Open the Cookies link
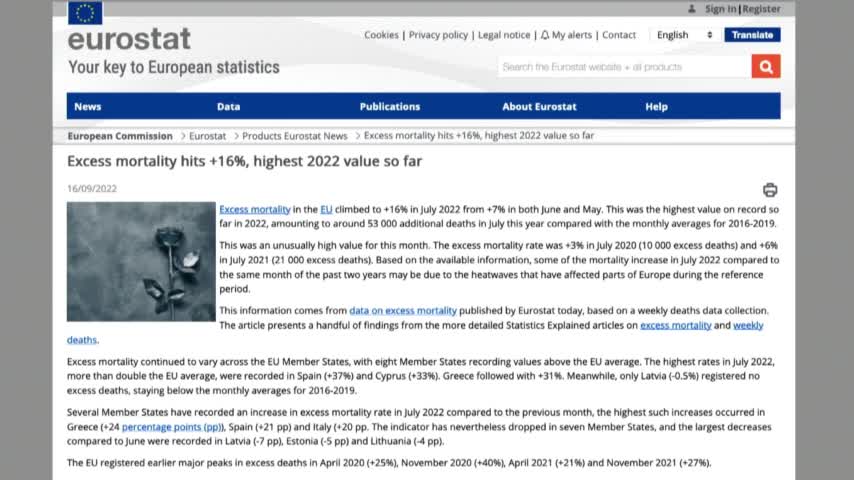This screenshot has width=854, height=480. click(381, 35)
